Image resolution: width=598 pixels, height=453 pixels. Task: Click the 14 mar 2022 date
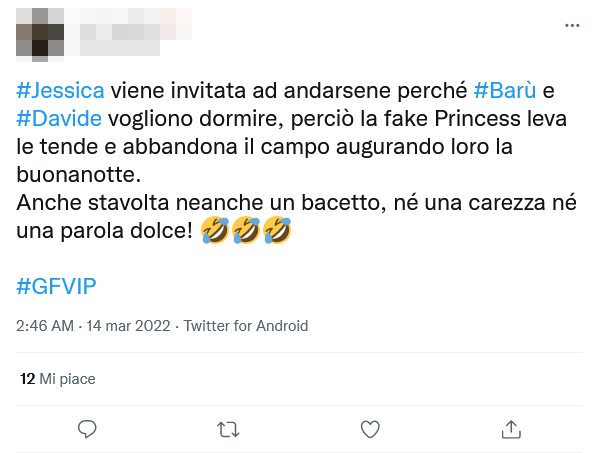(x=128, y=326)
